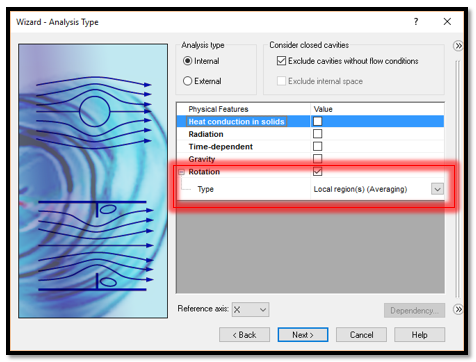Click the Help button
This screenshot has height=362, width=476.
click(x=419, y=335)
